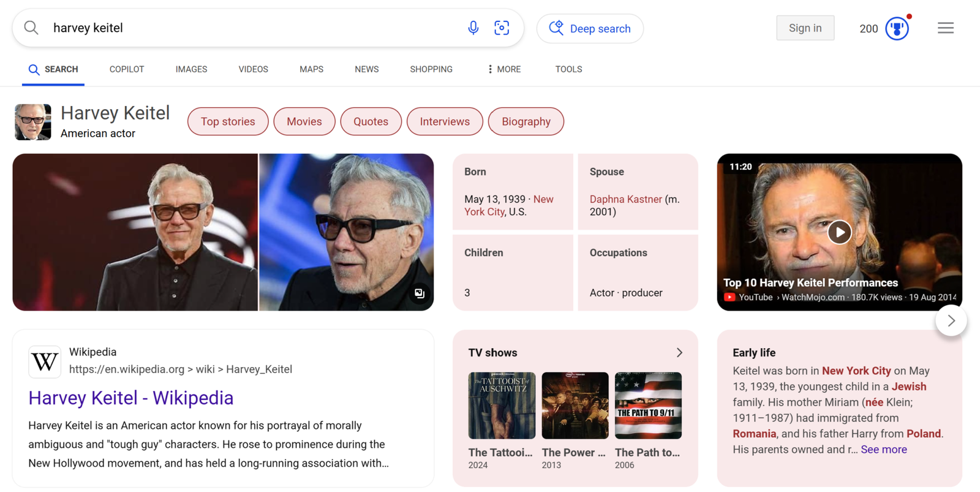Viewport: 980px width, 492px height.
Task: Click the Deep search button
Action: (x=590, y=29)
